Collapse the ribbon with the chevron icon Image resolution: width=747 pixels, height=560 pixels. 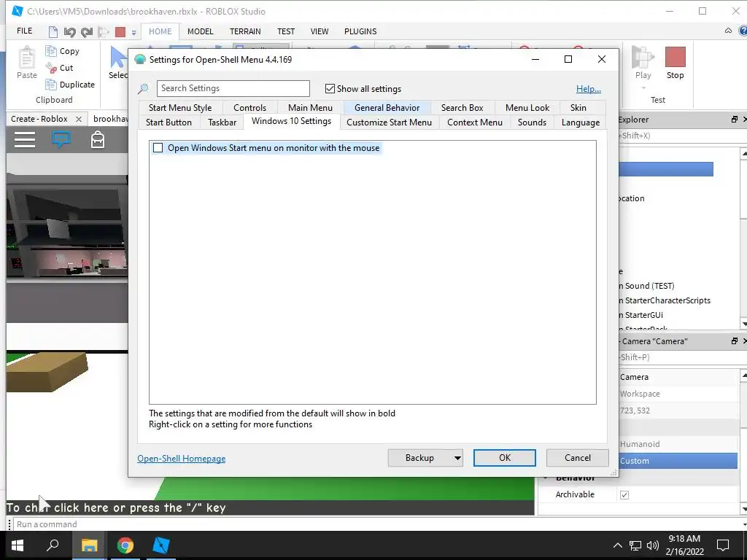pyautogui.click(x=728, y=31)
